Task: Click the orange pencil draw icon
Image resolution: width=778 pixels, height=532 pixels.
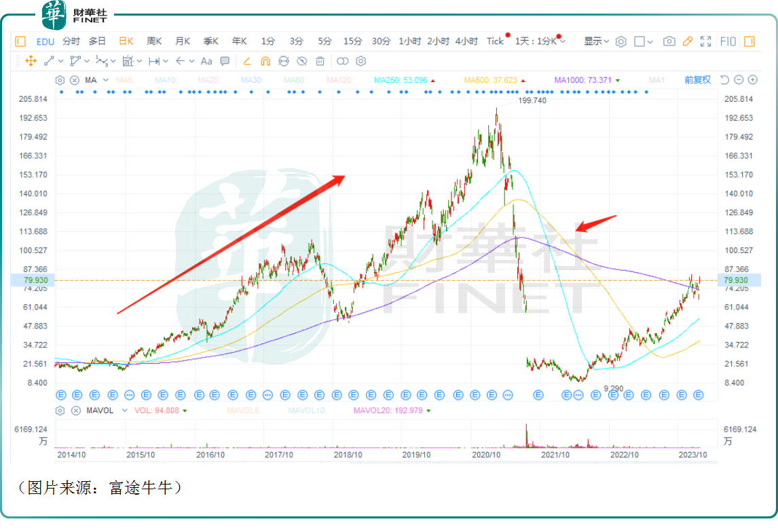Action: pos(687,41)
